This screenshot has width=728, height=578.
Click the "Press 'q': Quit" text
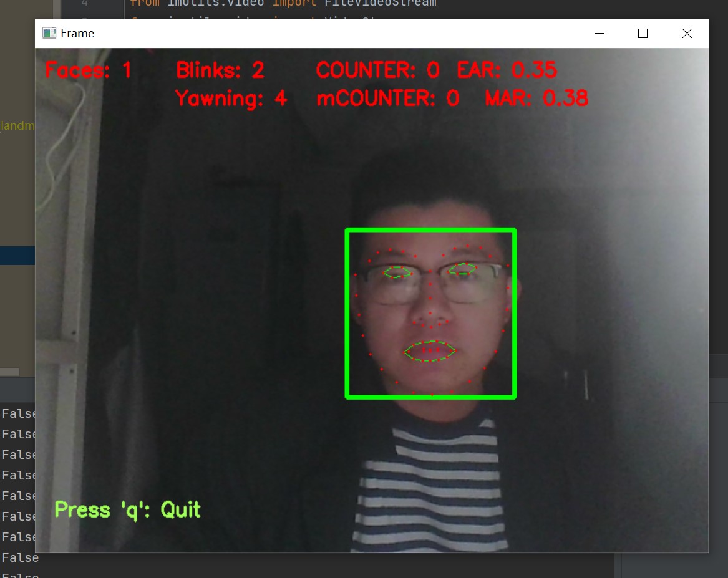click(x=128, y=510)
